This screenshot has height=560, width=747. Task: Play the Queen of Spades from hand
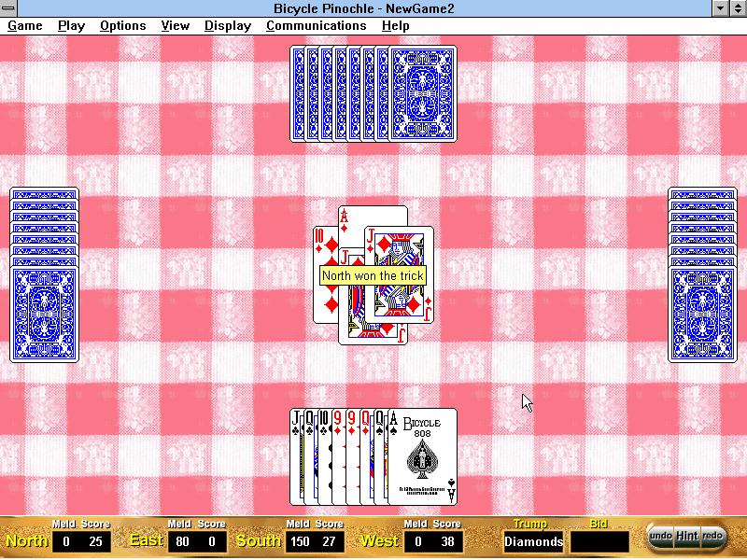(x=380, y=456)
